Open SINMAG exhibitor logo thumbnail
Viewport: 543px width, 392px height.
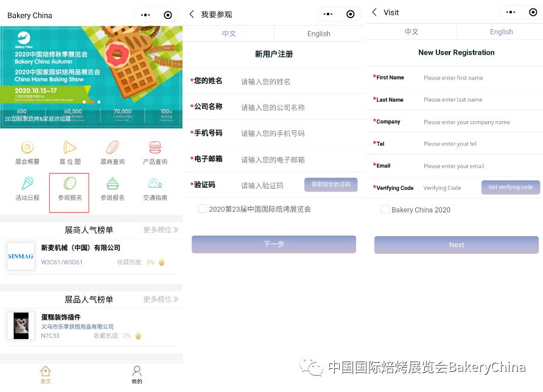coord(21,256)
